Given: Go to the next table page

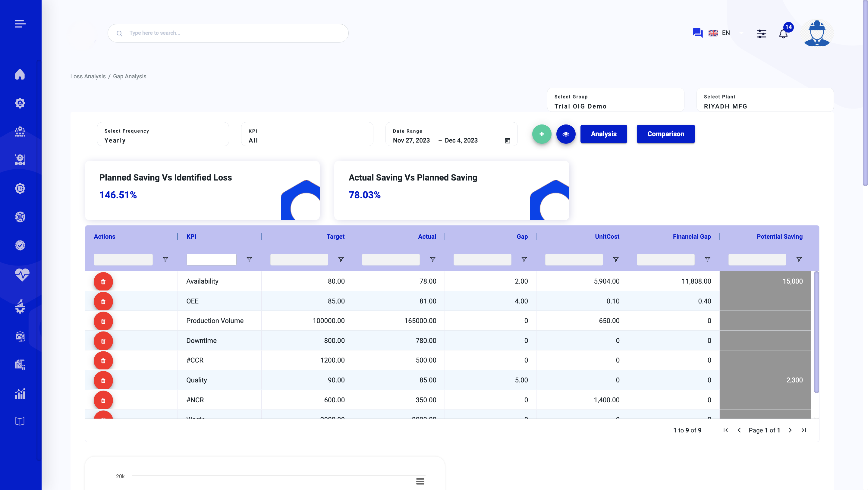Looking at the screenshot, I should point(790,430).
